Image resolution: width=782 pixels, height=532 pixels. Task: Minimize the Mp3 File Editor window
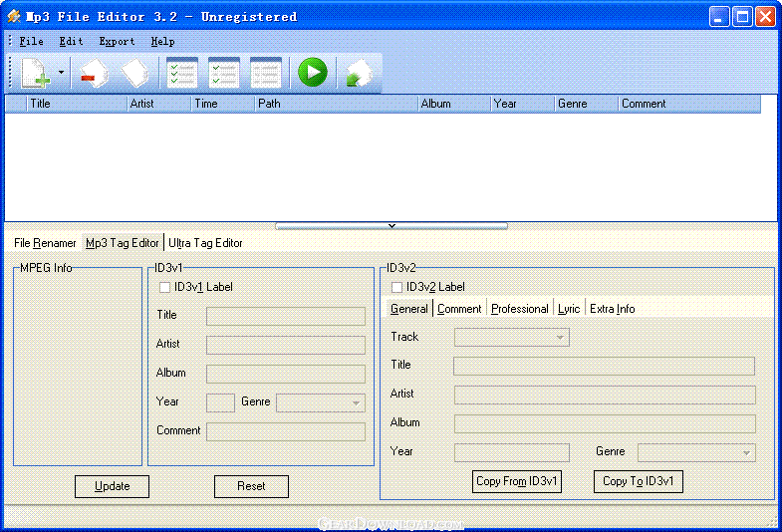click(719, 17)
